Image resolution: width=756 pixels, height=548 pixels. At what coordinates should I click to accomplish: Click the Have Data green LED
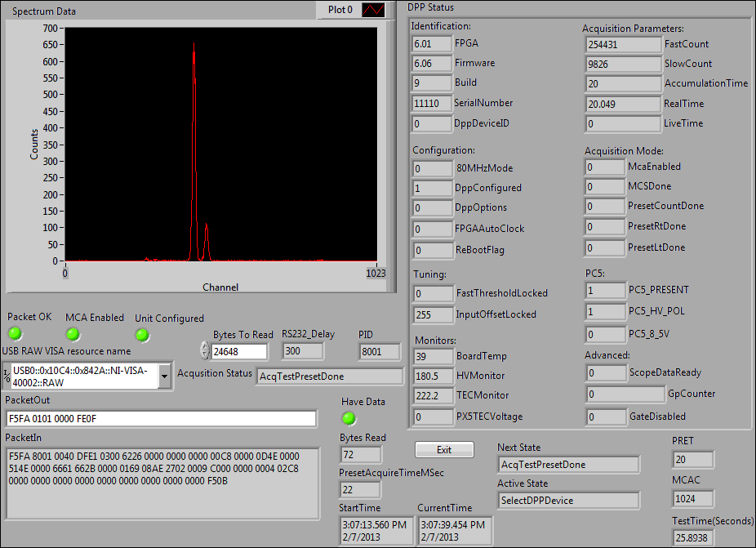point(349,418)
